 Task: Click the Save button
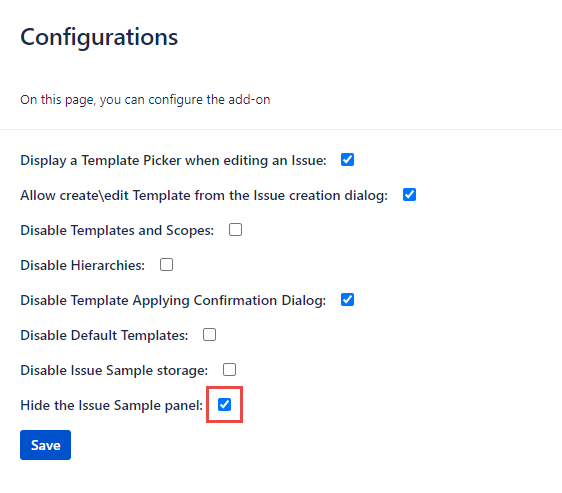click(x=46, y=445)
